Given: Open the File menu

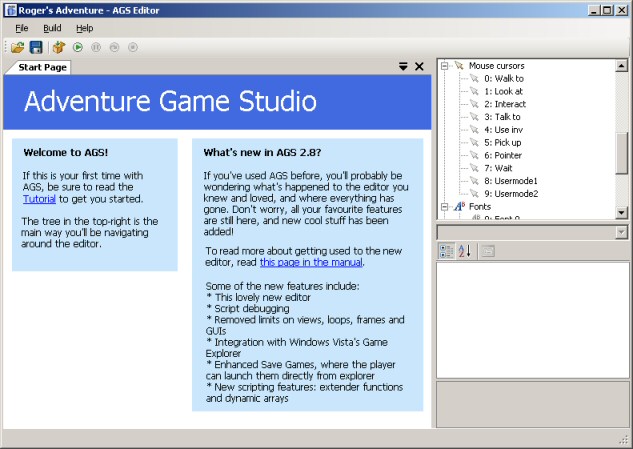Looking at the screenshot, I should point(21,28).
